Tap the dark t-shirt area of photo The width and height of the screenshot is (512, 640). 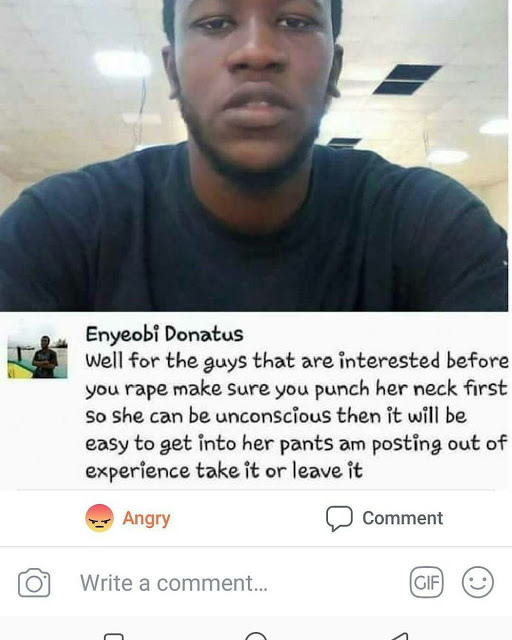point(253,245)
